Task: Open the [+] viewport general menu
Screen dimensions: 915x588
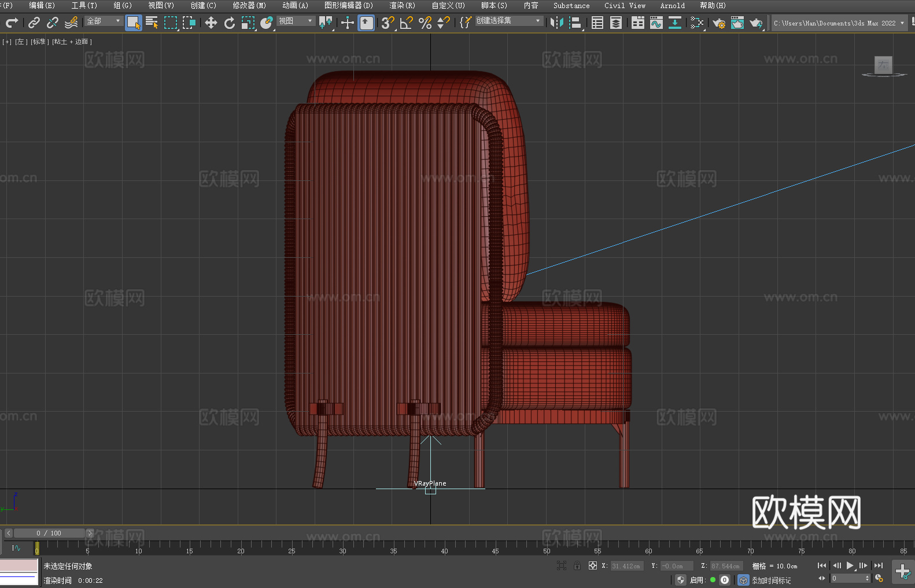Action: [7, 42]
